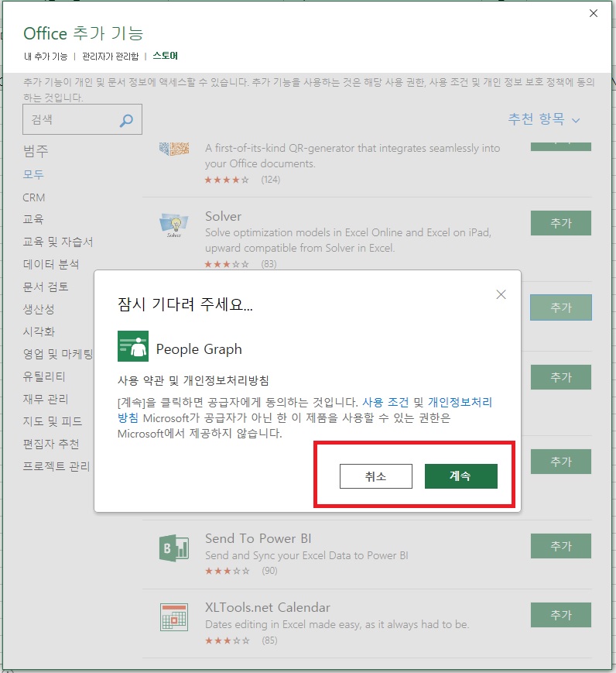
Task: Switch to the 관리자가 관리함 tab
Action: pos(110,57)
